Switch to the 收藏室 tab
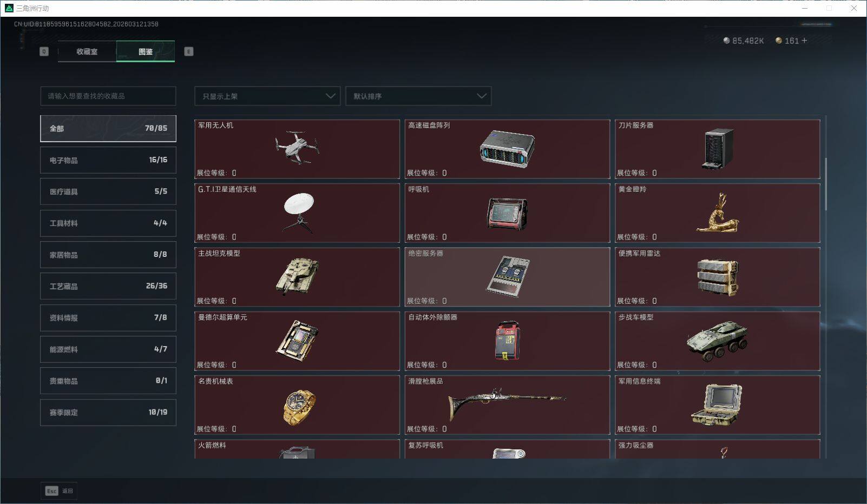This screenshot has height=504, width=867. point(86,51)
